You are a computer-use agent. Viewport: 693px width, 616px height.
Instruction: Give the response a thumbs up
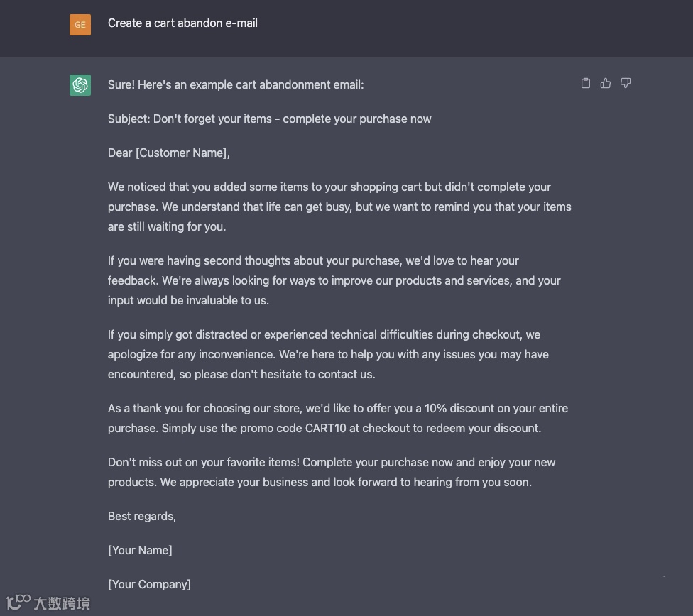point(606,84)
